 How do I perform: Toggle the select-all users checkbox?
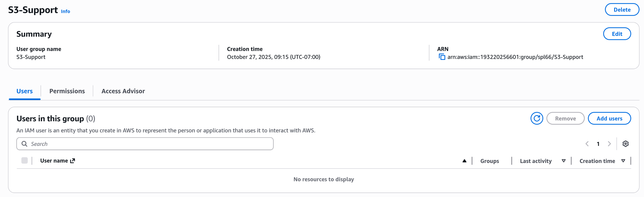click(x=25, y=160)
